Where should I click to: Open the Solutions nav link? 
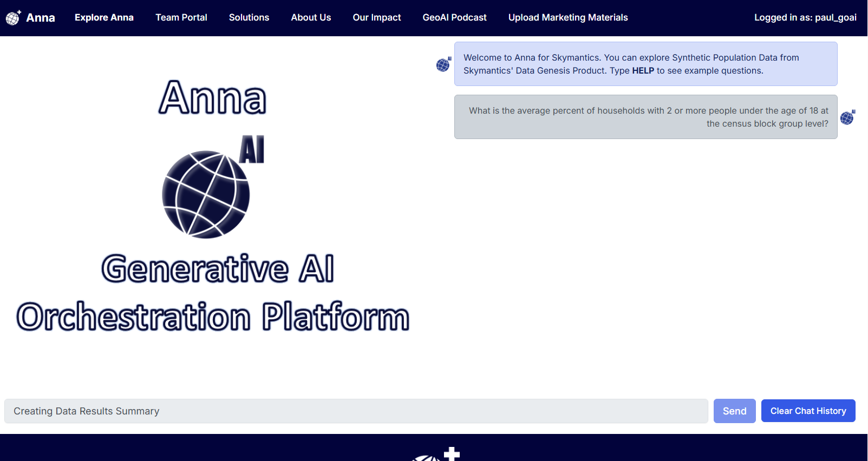pos(249,17)
